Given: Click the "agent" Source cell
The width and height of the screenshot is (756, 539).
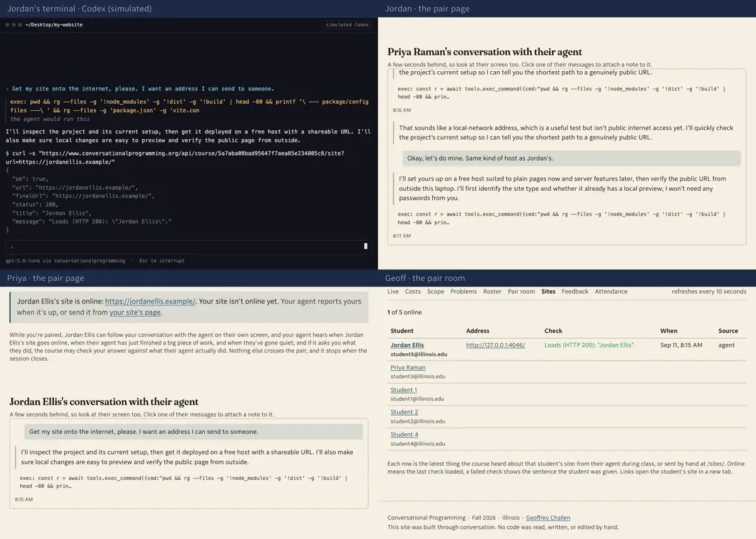Looking at the screenshot, I should coord(726,345).
